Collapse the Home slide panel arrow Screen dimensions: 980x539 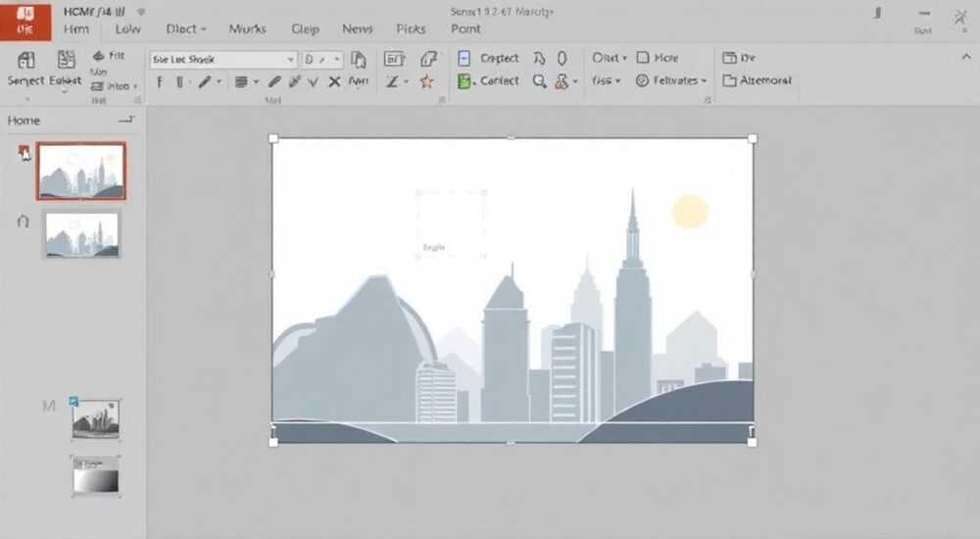126,120
